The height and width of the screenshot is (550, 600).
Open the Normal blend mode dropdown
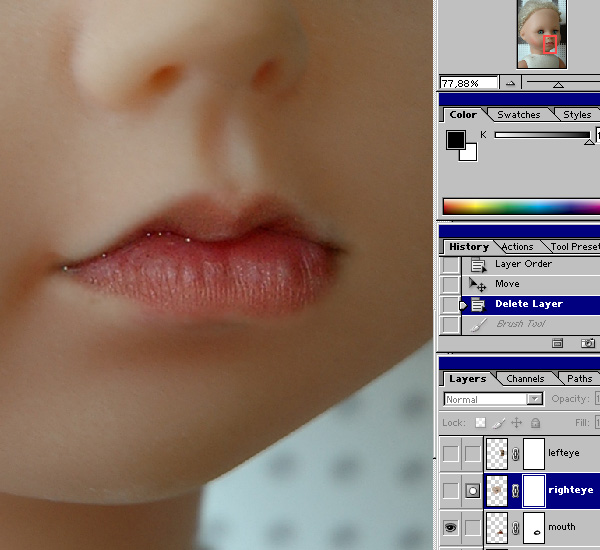(494, 399)
